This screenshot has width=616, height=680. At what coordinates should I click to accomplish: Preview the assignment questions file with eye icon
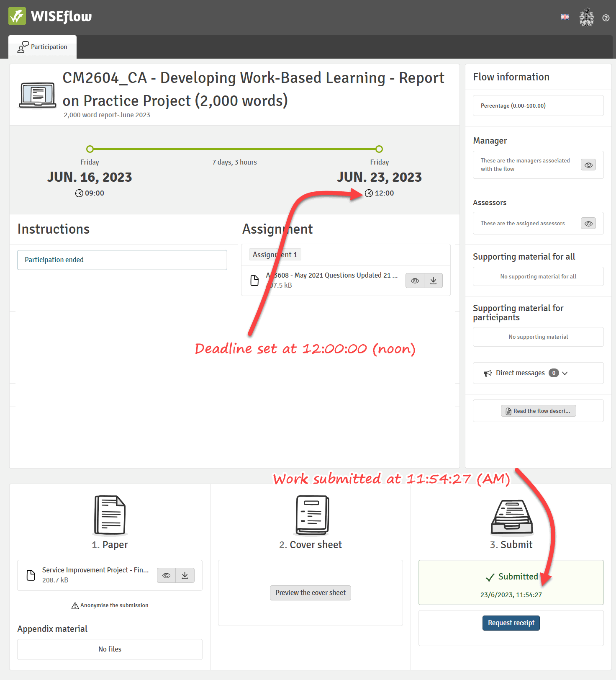click(x=415, y=281)
